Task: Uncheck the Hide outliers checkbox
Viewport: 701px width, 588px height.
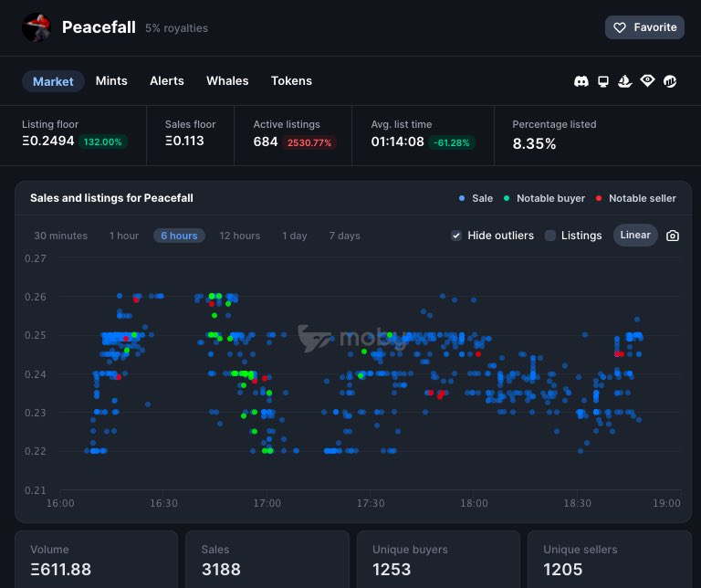Action: pos(456,236)
